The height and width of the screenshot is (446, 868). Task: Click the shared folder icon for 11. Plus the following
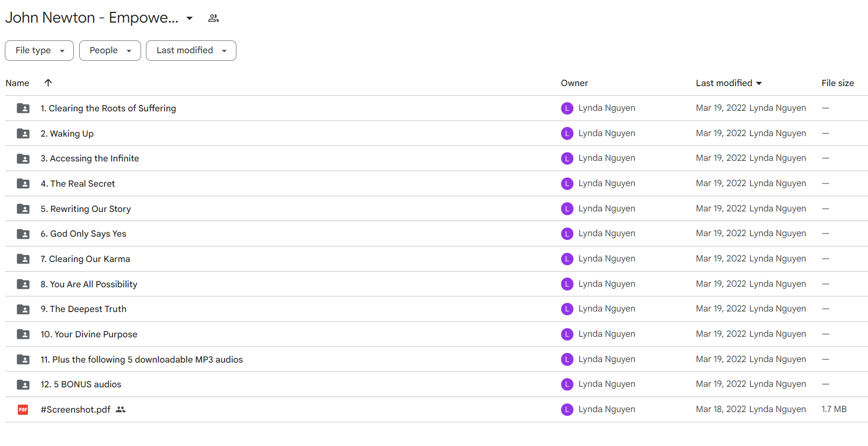pos(23,359)
